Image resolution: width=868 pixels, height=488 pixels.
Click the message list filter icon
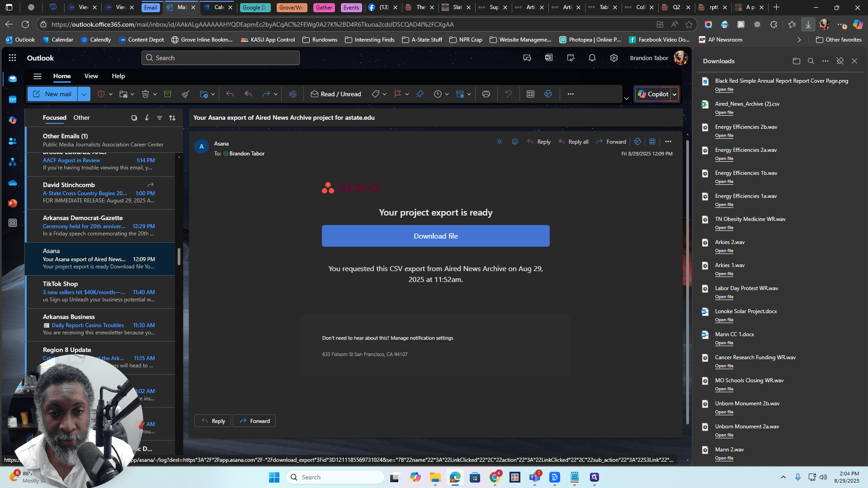160,117
